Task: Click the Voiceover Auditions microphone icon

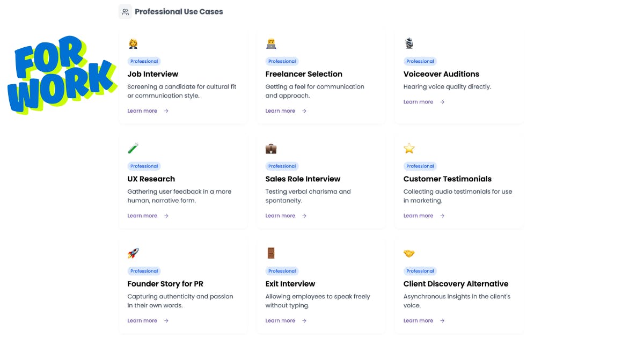Action: click(409, 43)
